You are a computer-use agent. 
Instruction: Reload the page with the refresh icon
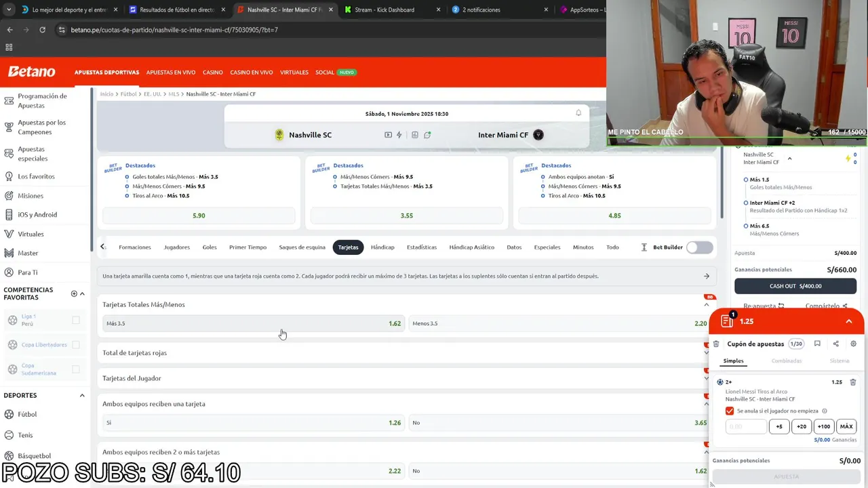42,30
